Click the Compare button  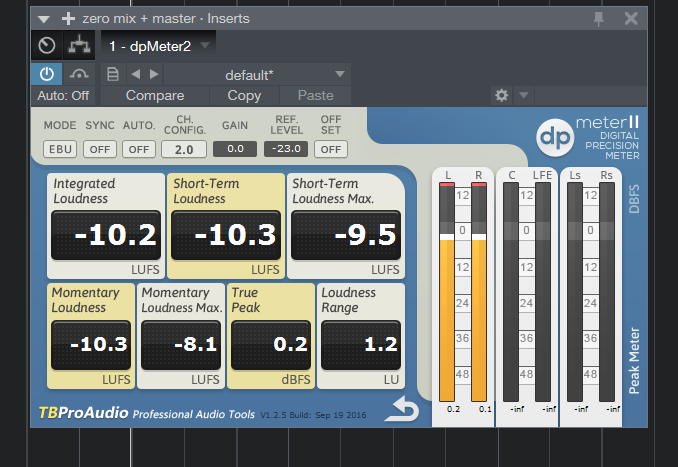[x=155, y=96]
